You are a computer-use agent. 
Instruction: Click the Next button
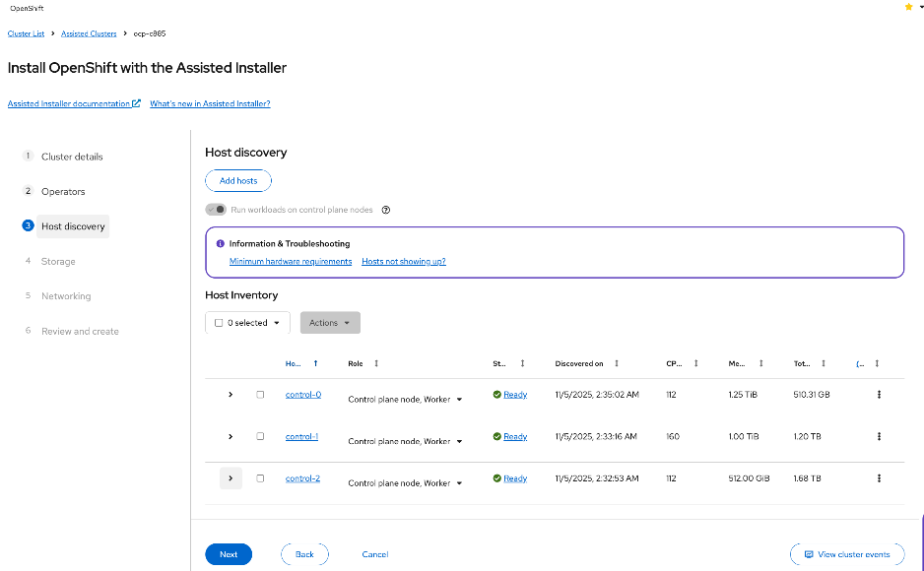[x=228, y=553]
